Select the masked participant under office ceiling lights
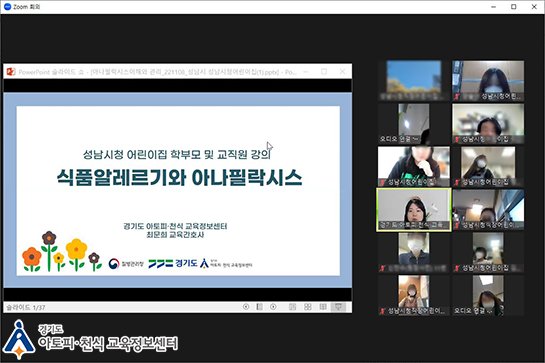The width and height of the screenshot is (545, 363). [488, 166]
